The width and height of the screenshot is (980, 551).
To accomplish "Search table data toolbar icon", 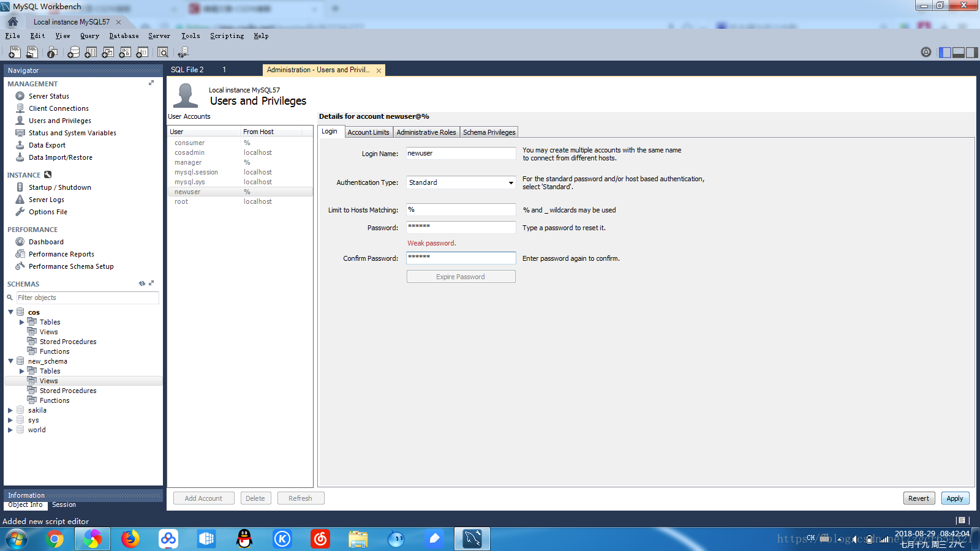I will (x=163, y=53).
